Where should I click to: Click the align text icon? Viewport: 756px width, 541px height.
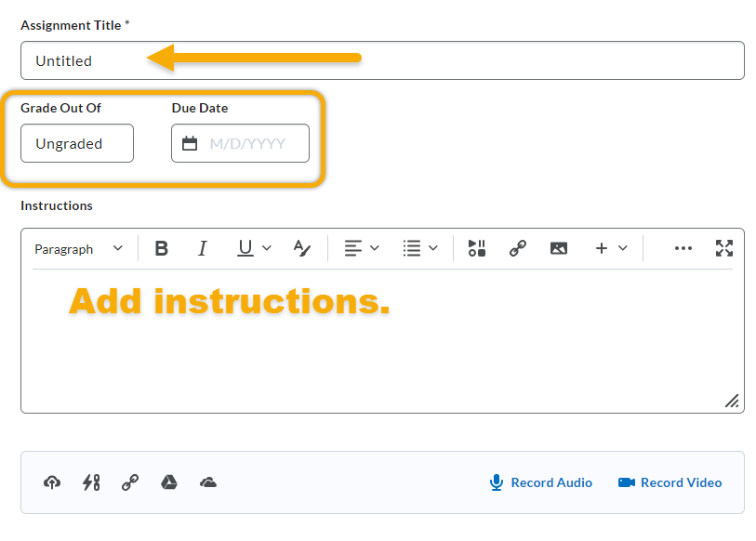coord(353,248)
